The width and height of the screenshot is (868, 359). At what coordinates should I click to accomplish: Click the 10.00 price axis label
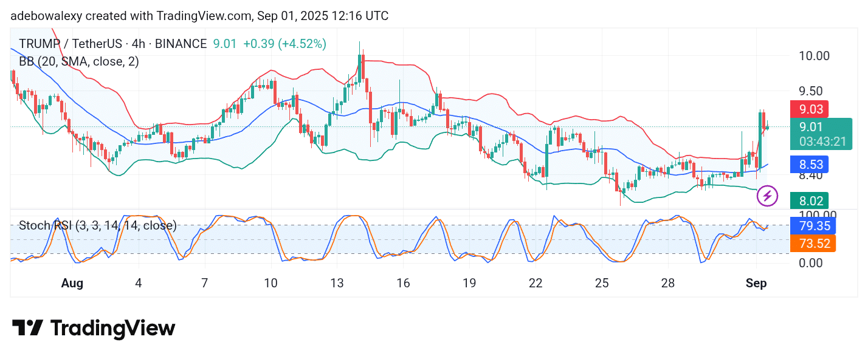814,56
